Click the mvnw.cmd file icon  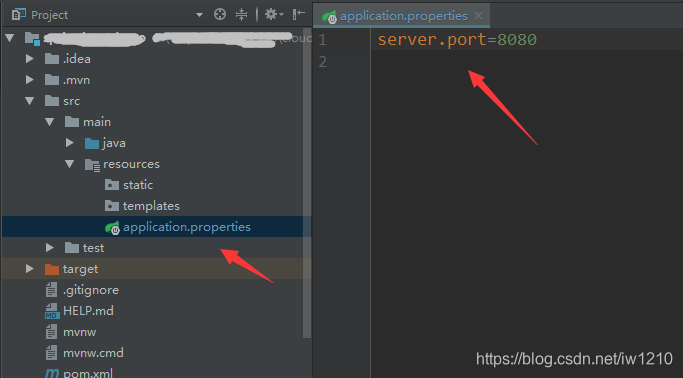(51, 352)
